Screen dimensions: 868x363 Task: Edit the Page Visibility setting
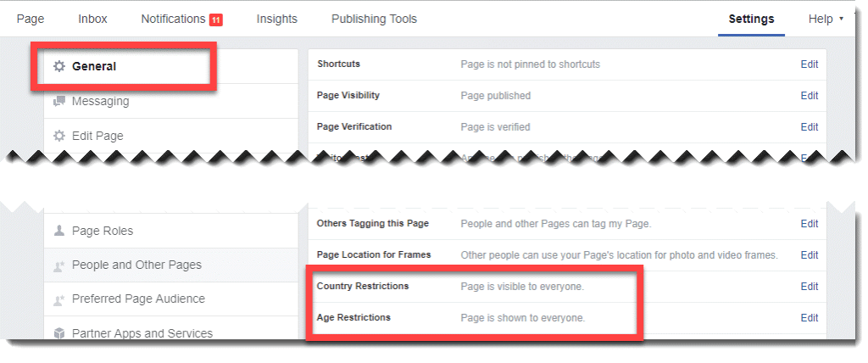coord(810,96)
